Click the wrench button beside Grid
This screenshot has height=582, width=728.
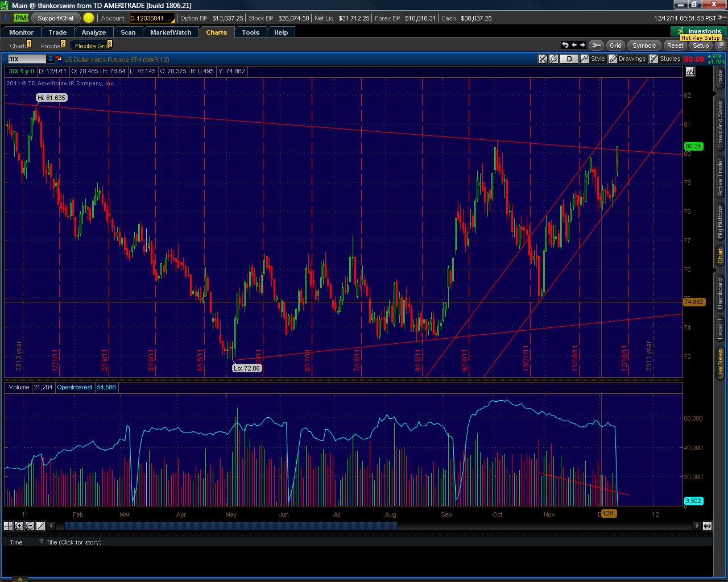[595, 45]
